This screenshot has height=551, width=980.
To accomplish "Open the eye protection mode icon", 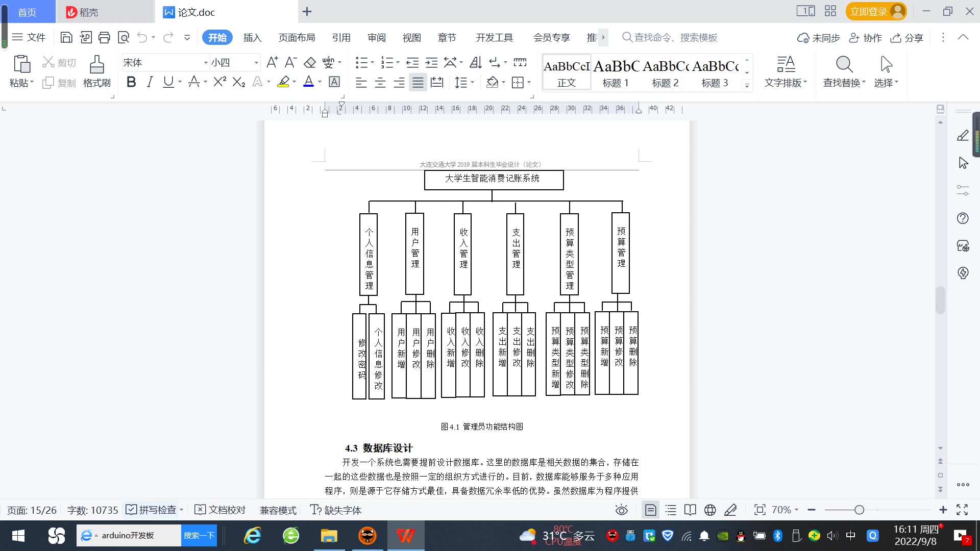I will (621, 510).
